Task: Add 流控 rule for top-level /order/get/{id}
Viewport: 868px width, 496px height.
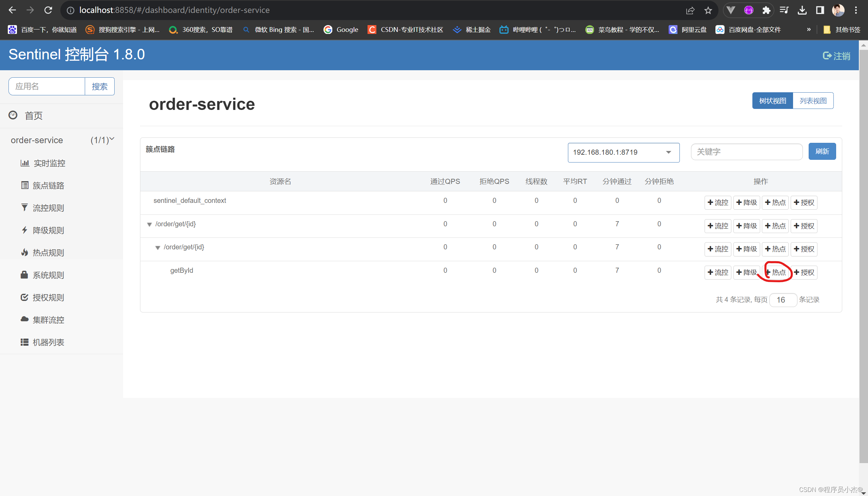Action: [x=718, y=226]
